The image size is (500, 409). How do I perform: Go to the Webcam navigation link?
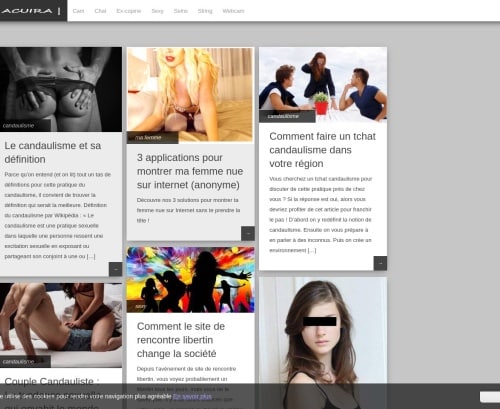tap(233, 11)
